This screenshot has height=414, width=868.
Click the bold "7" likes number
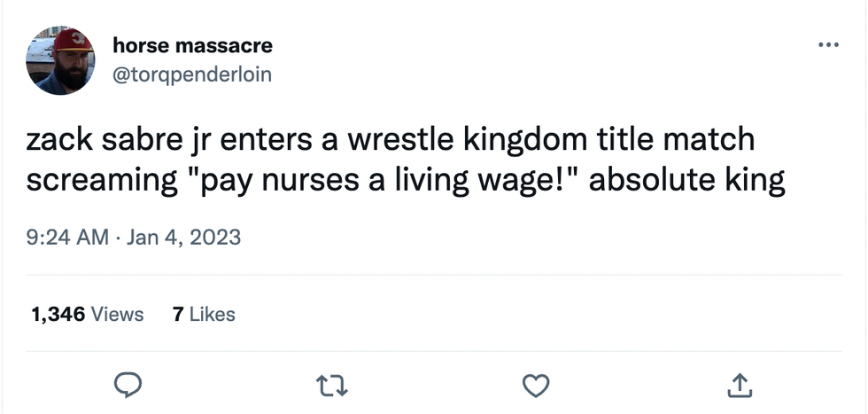179,314
